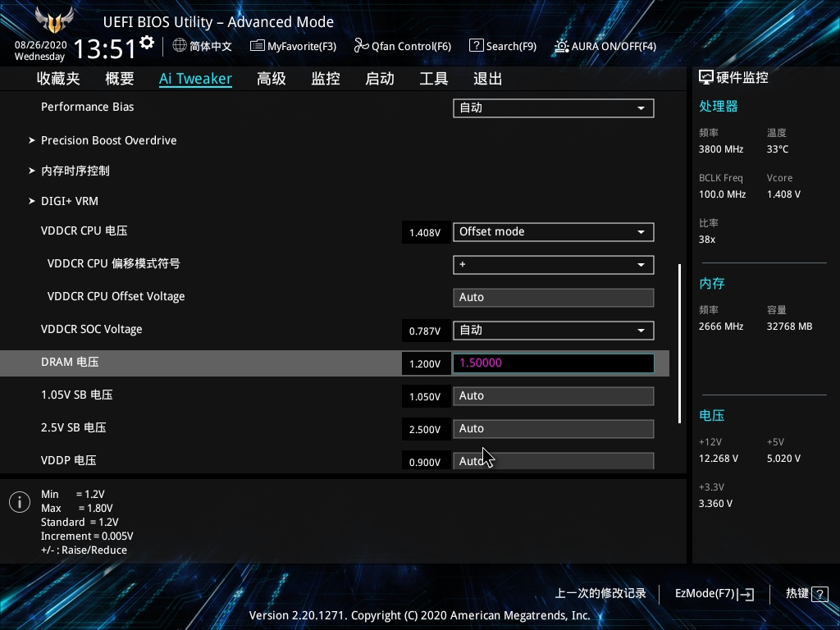
Task: Click the globe language icon
Action: (x=180, y=46)
